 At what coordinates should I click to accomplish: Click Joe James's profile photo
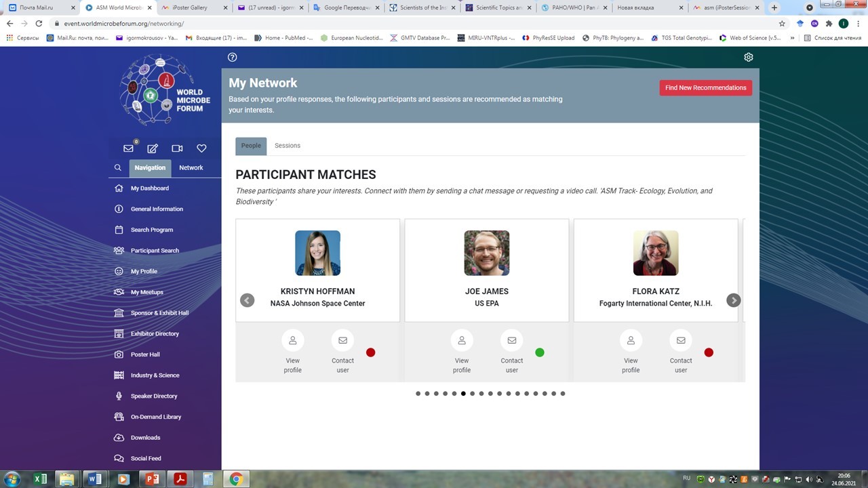click(487, 253)
